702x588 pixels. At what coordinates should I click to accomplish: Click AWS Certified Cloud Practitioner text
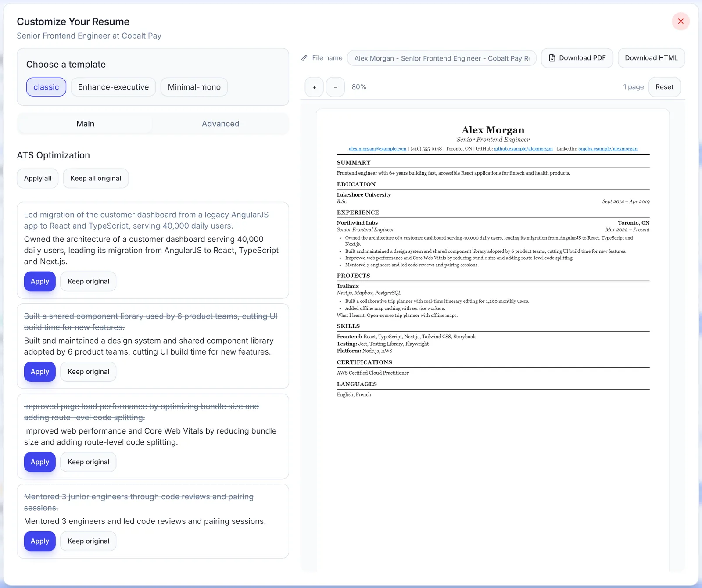coord(372,373)
